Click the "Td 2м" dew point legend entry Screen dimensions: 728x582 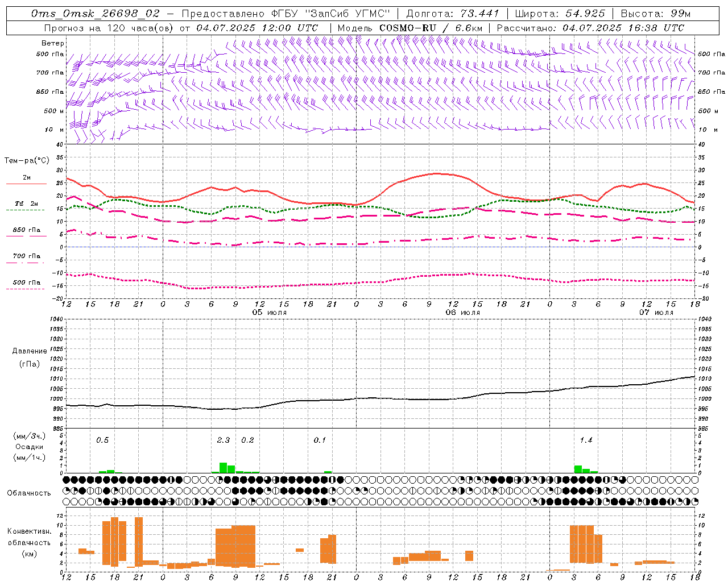tap(27, 203)
